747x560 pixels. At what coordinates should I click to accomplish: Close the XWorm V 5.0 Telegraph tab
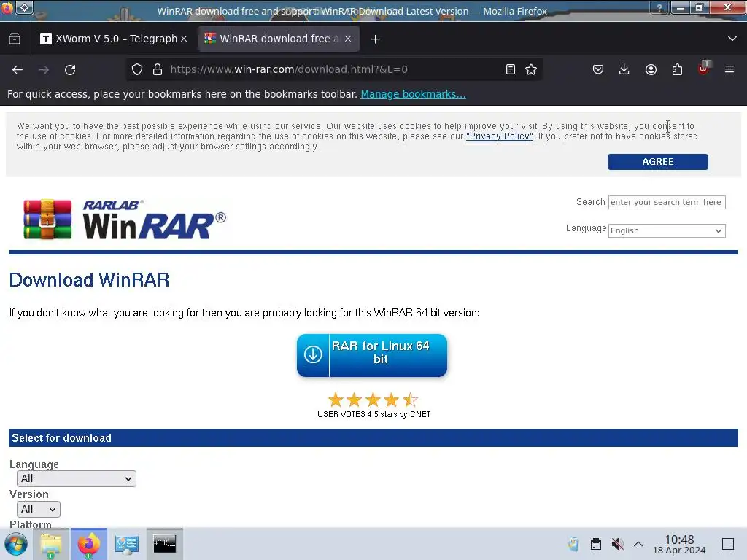[x=184, y=39]
